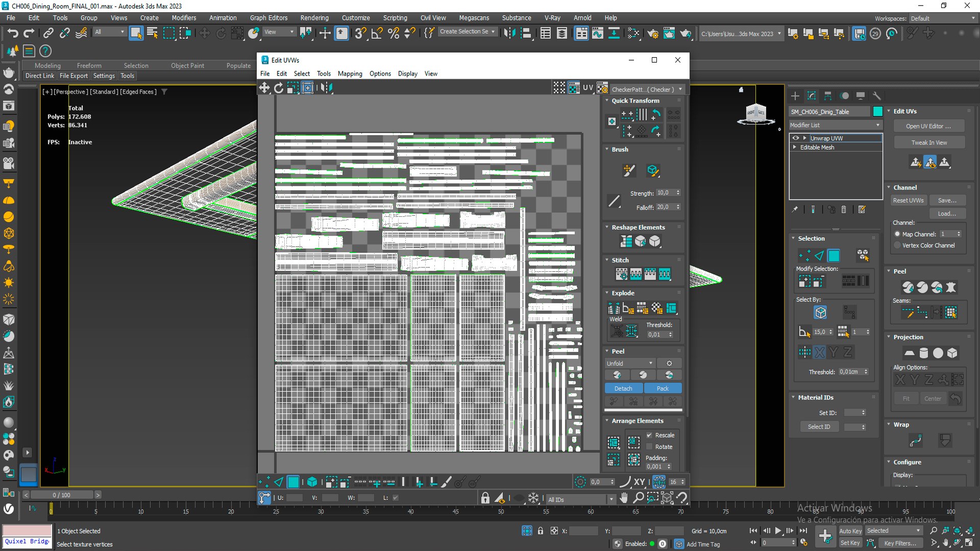This screenshot has width=980, height=551.
Task: Open the Workspaces Default dropdown
Action: click(943, 18)
